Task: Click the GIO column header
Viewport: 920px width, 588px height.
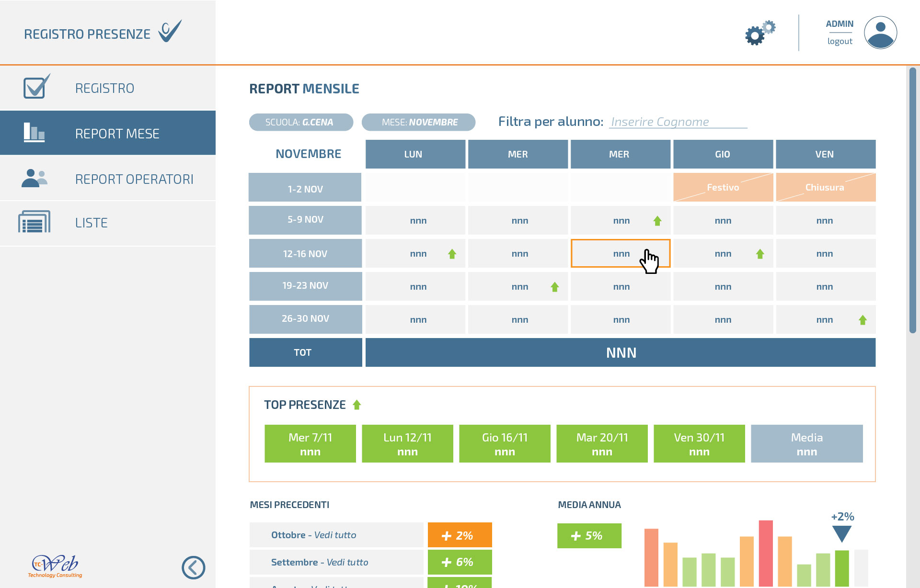Action: (723, 154)
